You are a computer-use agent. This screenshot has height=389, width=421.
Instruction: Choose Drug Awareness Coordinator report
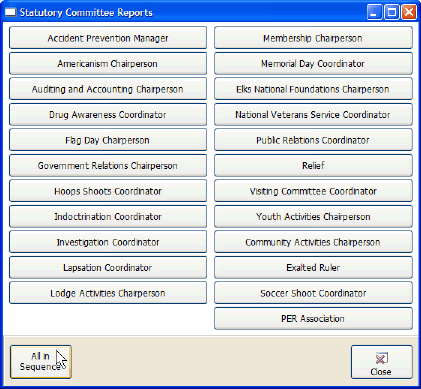tap(108, 115)
